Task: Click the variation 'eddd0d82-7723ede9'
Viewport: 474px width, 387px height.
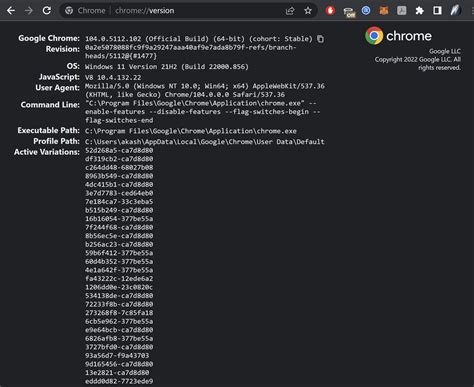Action: tap(119, 381)
